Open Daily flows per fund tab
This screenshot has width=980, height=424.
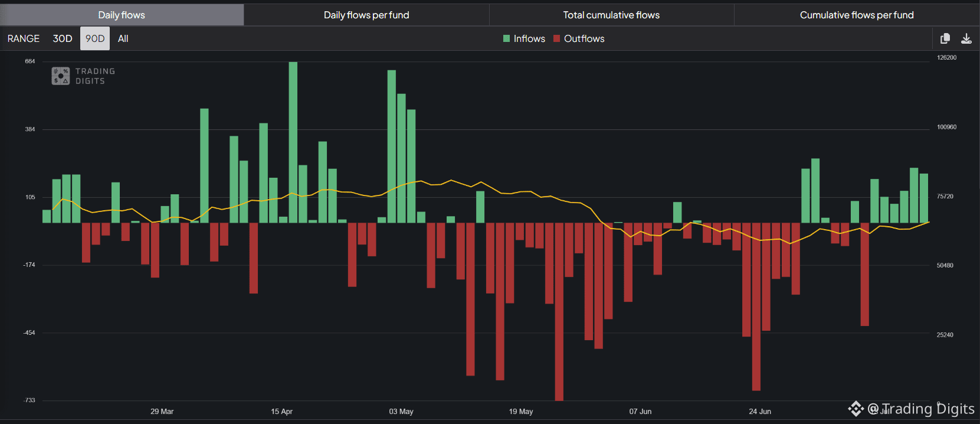(366, 15)
